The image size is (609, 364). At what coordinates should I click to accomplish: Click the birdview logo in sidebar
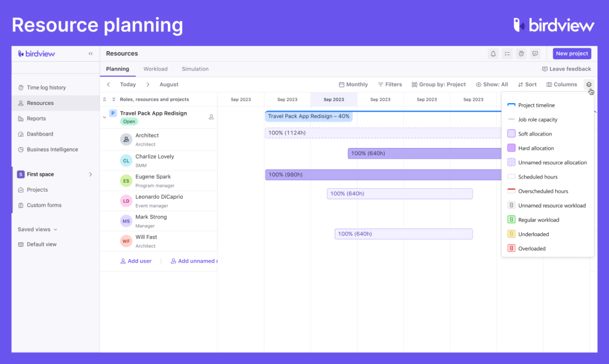pos(37,54)
